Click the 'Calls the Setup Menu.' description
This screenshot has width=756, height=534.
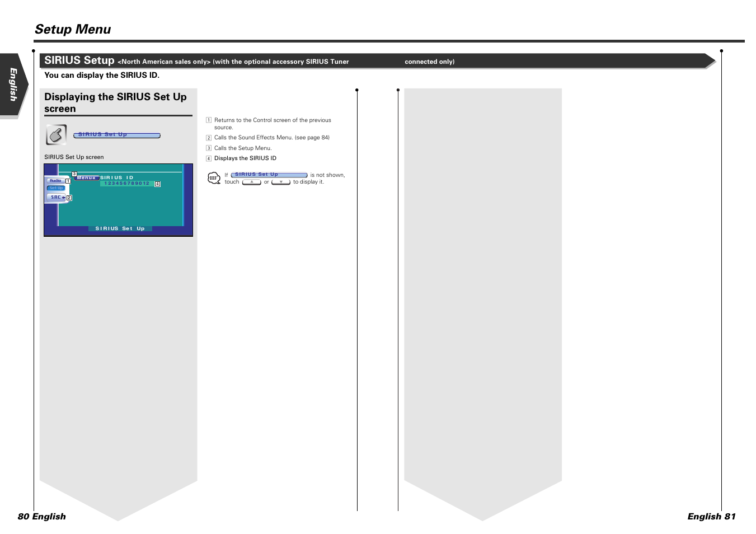point(243,148)
